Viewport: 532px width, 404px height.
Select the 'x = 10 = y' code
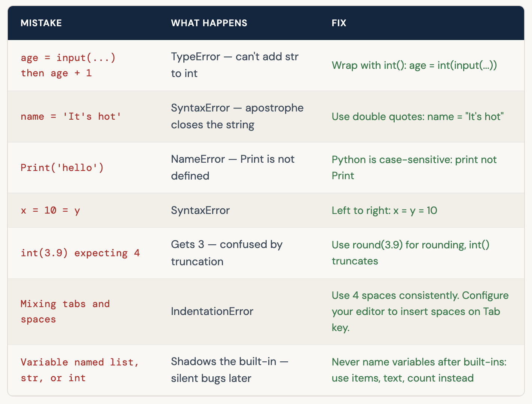point(51,211)
